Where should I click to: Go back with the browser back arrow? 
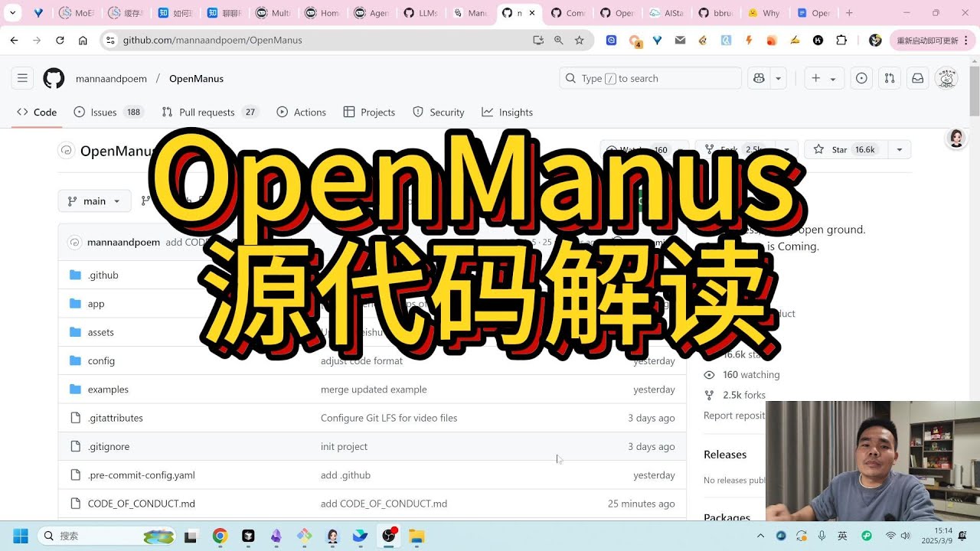[x=14, y=40]
